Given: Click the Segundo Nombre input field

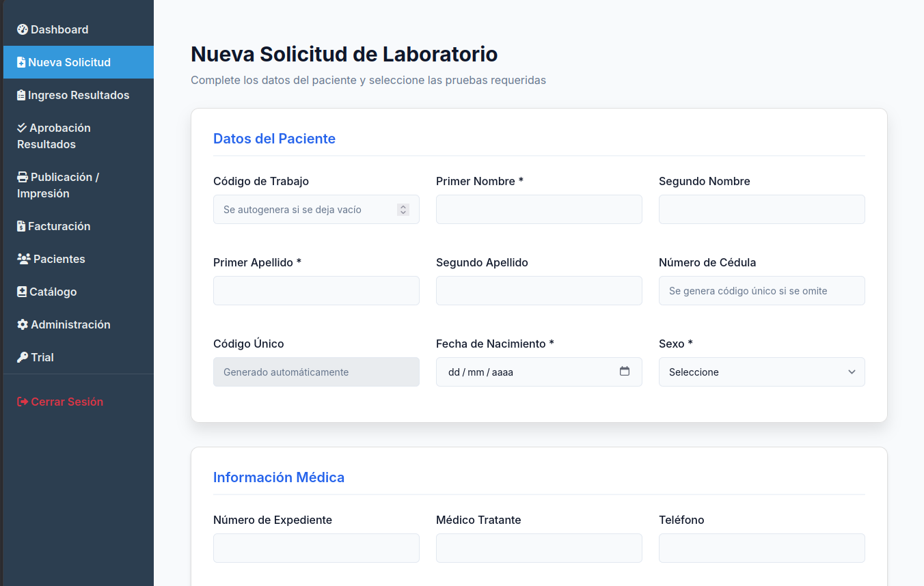Looking at the screenshot, I should click(762, 210).
